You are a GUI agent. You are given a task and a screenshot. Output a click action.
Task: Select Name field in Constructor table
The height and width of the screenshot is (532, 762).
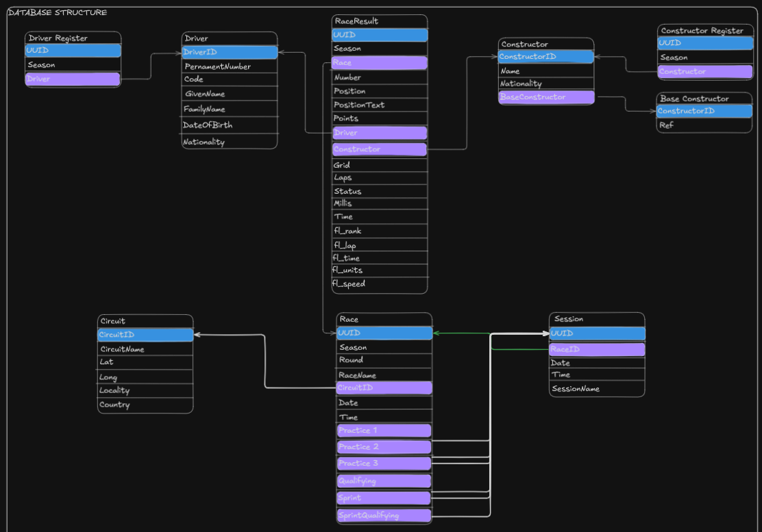(546, 71)
